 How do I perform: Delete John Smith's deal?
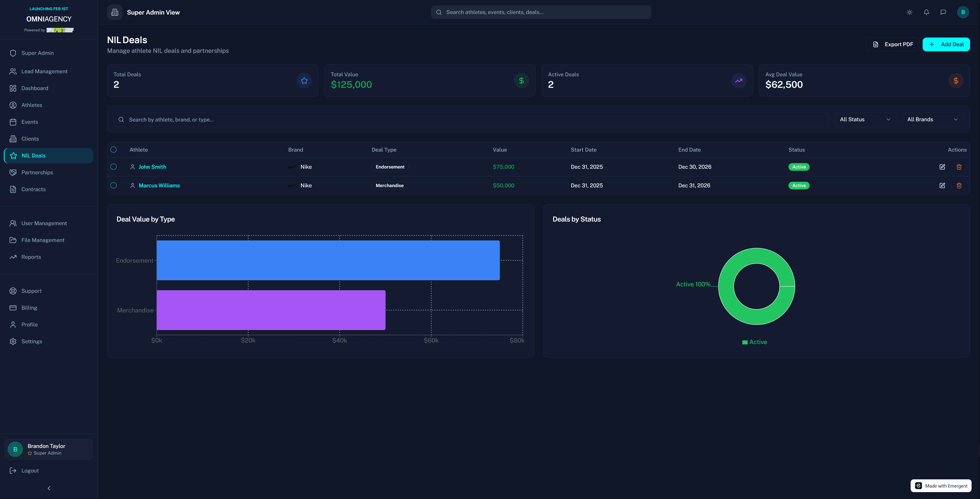959,167
